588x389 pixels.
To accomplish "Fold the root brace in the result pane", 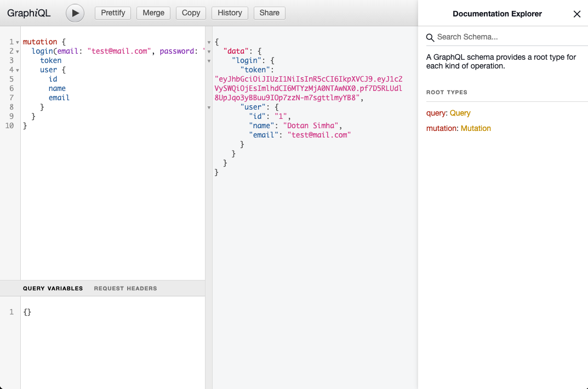I will 209,42.
